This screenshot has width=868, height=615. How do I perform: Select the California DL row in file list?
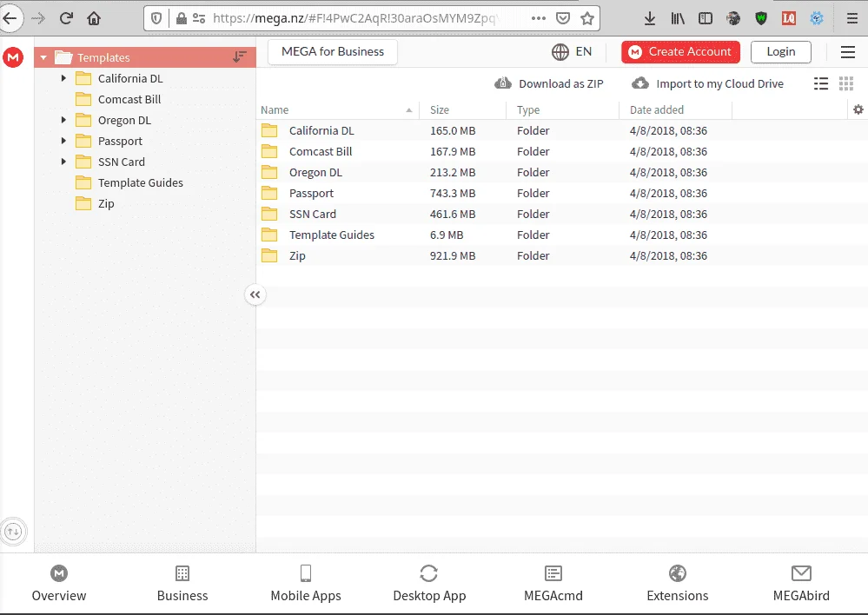coord(561,130)
